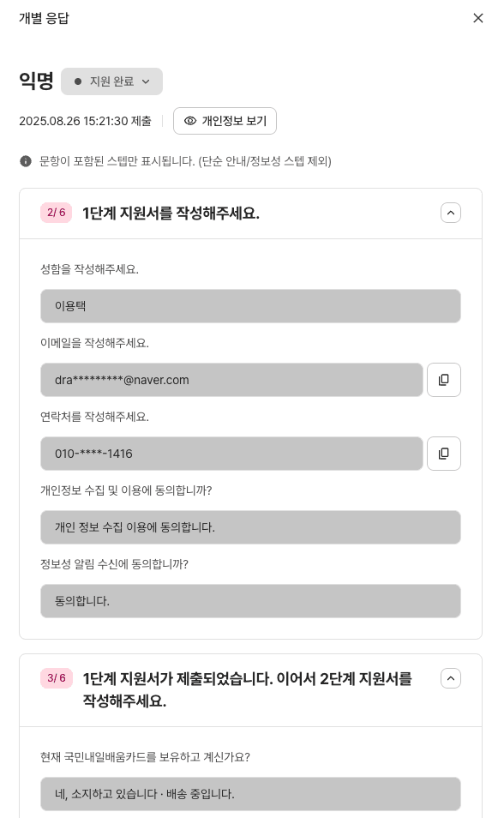The width and height of the screenshot is (504, 818).
Task: Collapse the 3/6 step card using its chevron
Action: pyautogui.click(x=451, y=678)
